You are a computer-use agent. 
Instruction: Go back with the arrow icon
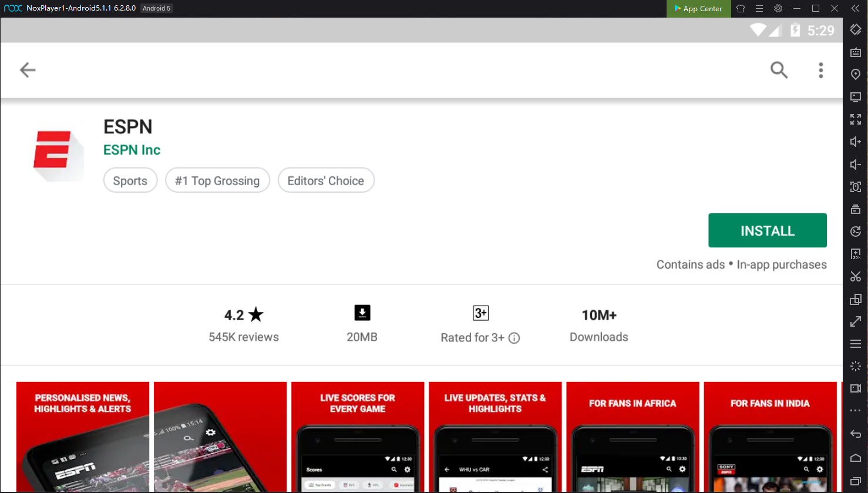[x=28, y=70]
